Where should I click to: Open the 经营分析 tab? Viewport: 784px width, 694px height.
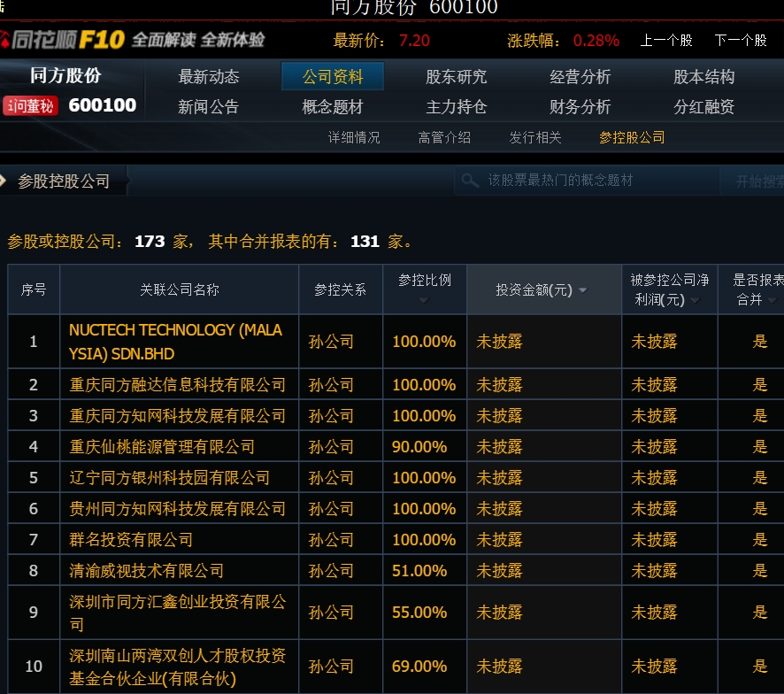[580, 76]
